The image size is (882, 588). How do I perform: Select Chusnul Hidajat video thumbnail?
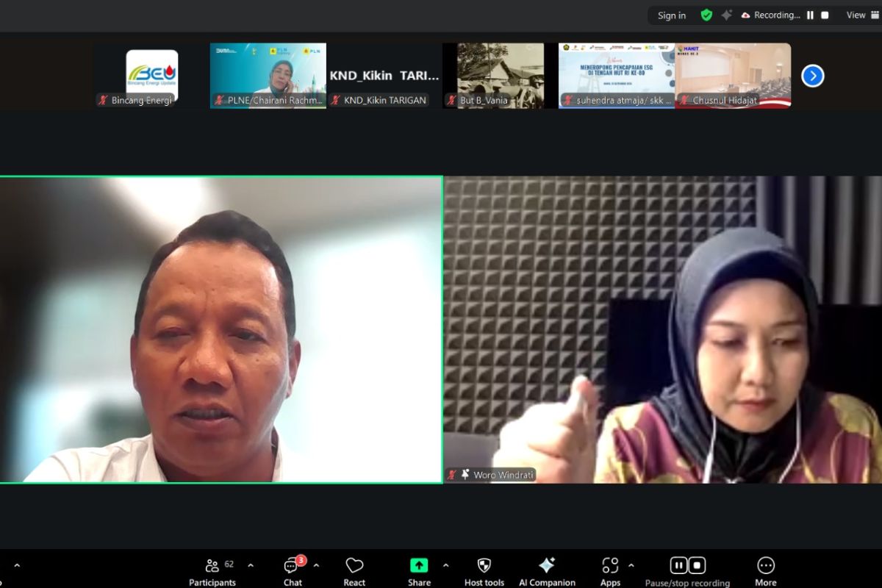point(733,75)
